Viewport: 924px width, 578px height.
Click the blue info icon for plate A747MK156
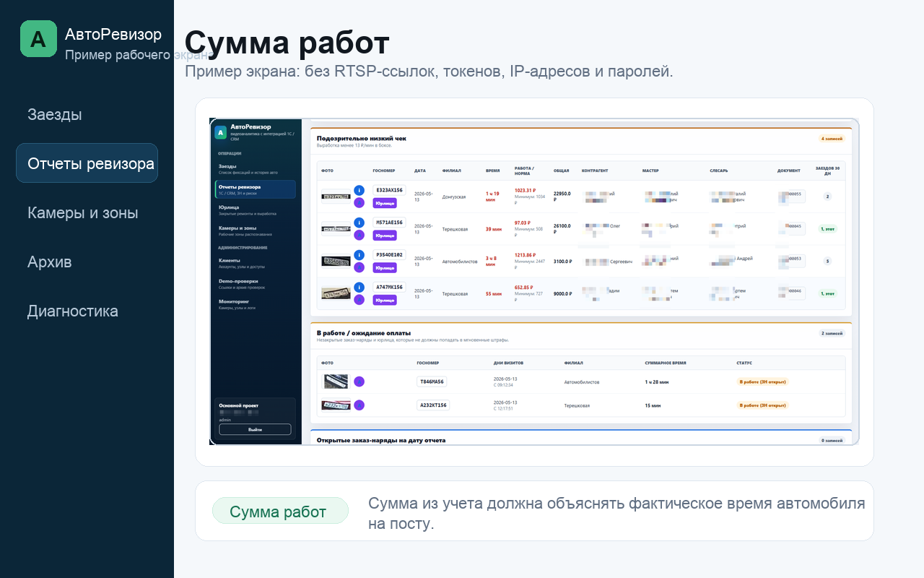pos(359,288)
